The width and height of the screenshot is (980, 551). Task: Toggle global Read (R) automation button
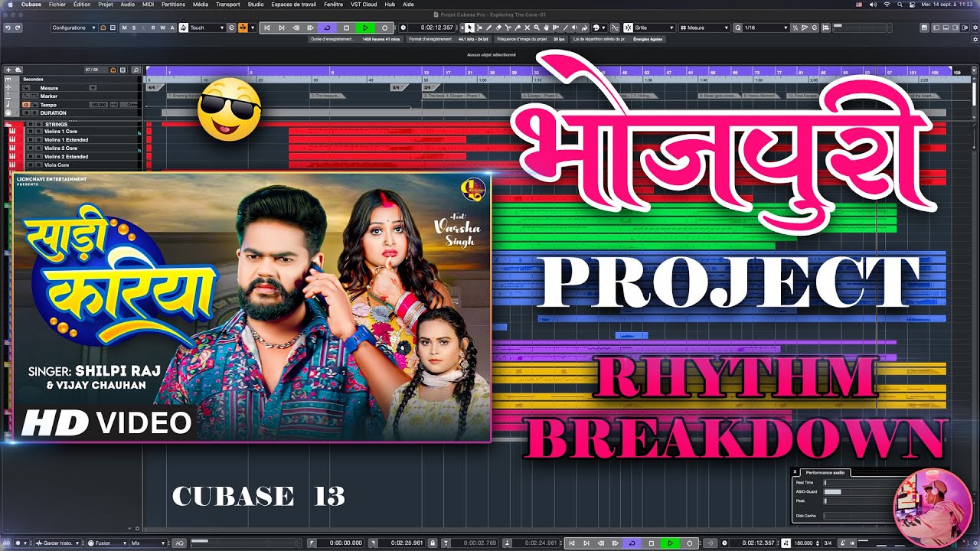pos(153,28)
